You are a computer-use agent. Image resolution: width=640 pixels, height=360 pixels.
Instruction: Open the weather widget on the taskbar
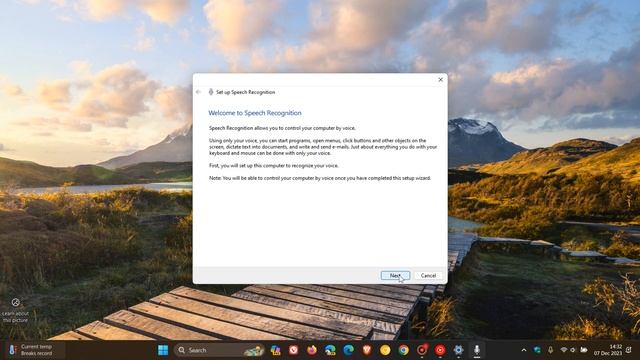(x=34, y=350)
